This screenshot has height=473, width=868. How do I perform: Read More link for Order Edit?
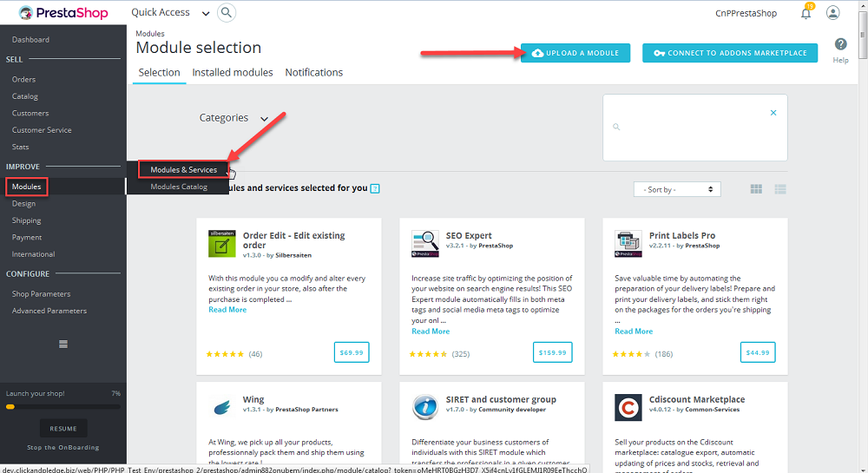pyautogui.click(x=227, y=310)
